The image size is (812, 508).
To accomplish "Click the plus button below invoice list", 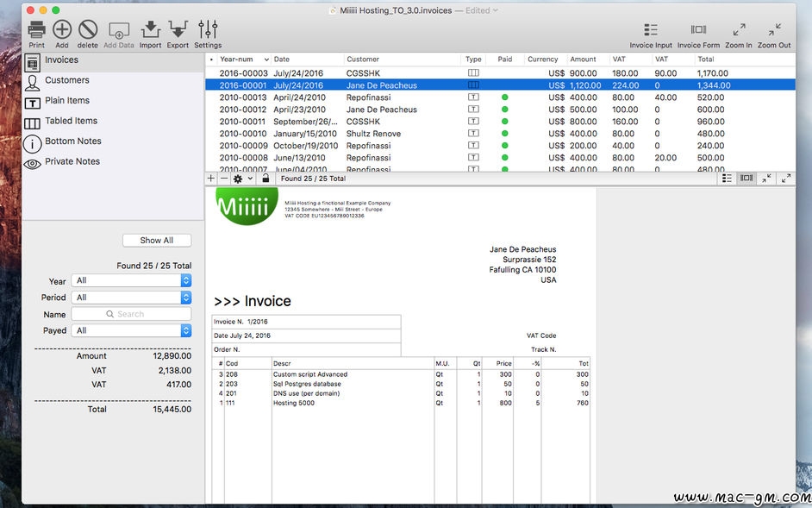I will tap(211, 179).
